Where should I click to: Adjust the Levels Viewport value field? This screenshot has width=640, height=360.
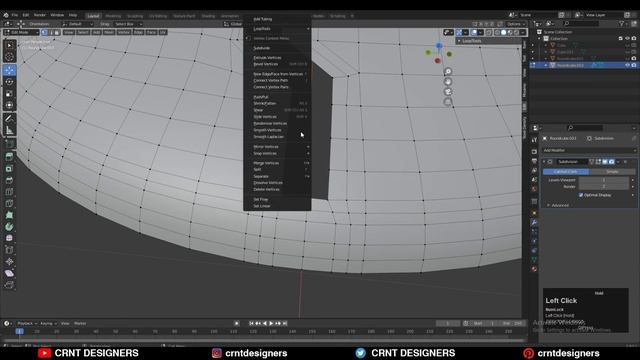(x=604, y=180)
